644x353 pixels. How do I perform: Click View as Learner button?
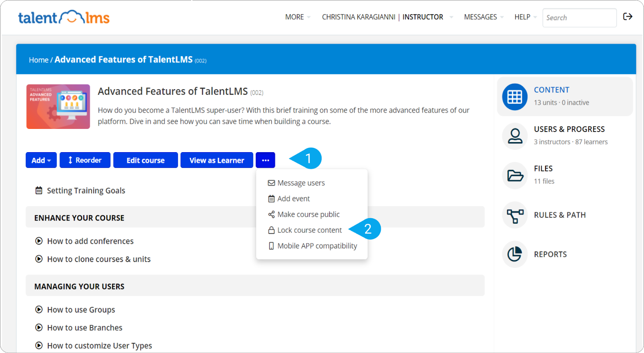click(217, 160)
